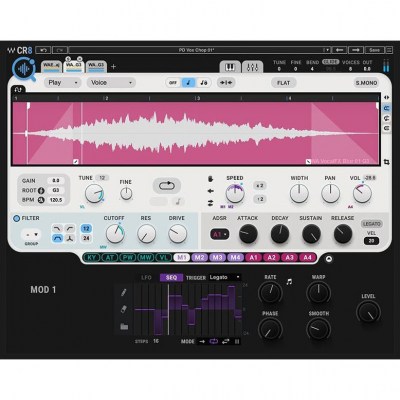The image size is (400, 400).
Task: Select the M3 modulator tab
Action: [x=217, y=257]
